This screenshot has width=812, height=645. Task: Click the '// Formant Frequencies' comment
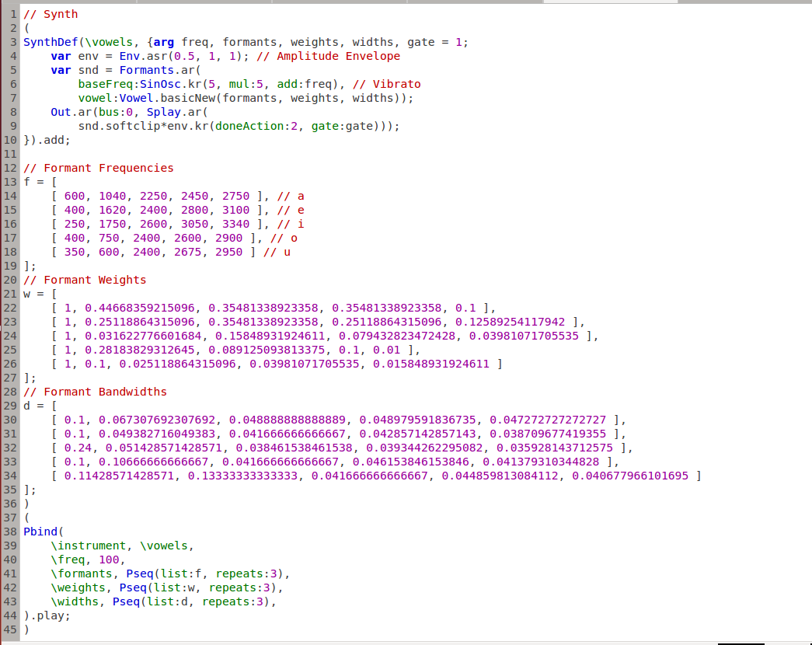pos(99,168)
